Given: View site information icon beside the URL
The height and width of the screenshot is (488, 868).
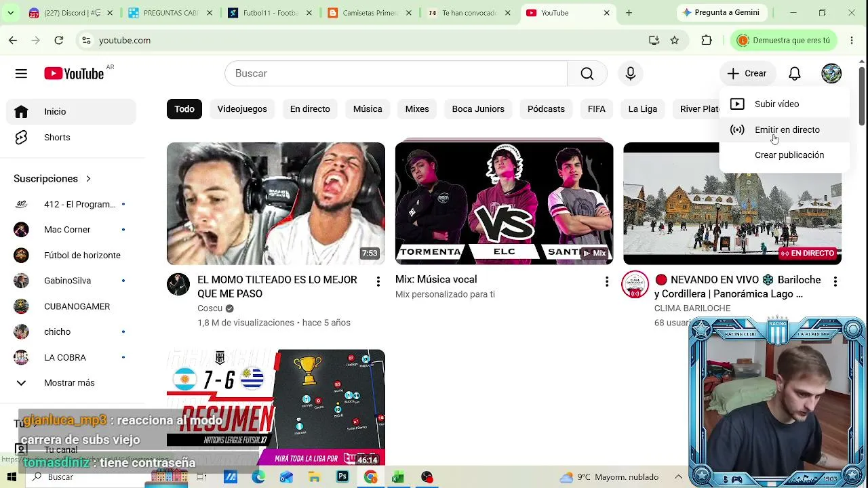Looking at the screenshot, I should [x=86, y=40].
